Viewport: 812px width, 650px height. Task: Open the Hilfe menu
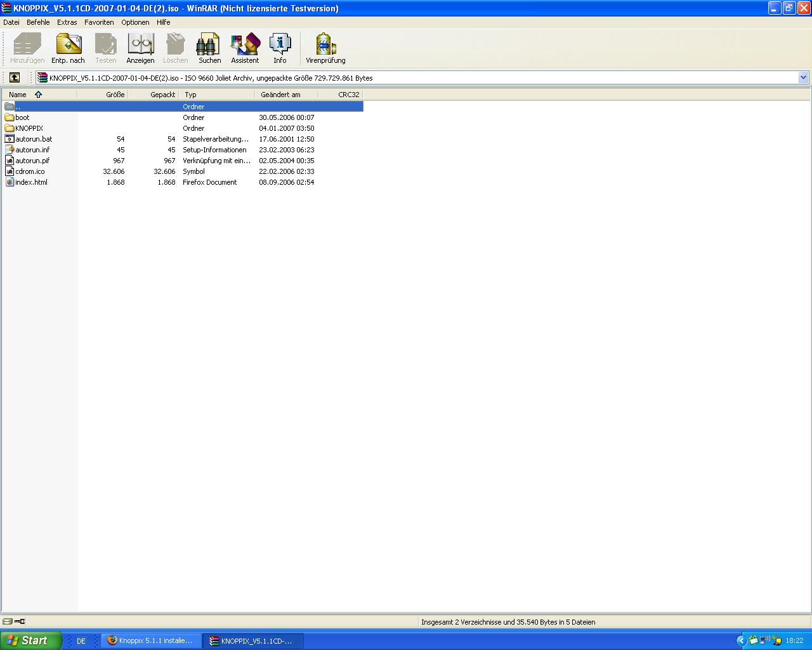164,22
